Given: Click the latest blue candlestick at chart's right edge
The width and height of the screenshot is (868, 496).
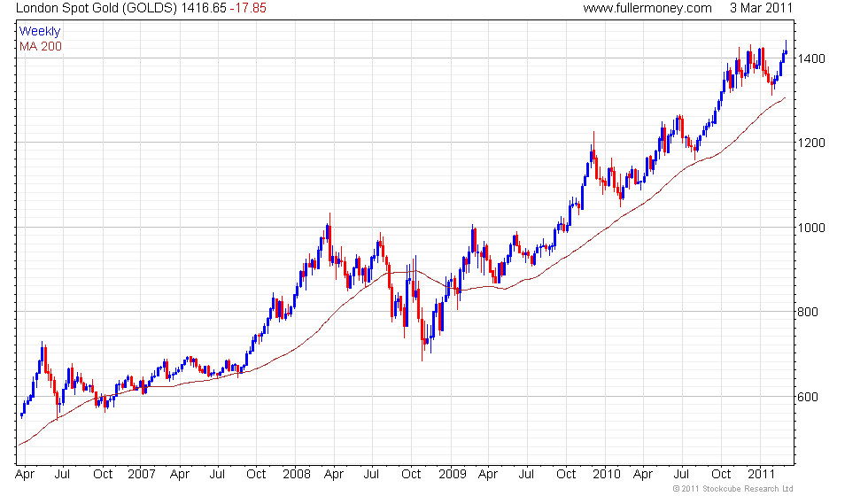Looking at the screenshot, I should pyautogui.click(x=787, y=51).
